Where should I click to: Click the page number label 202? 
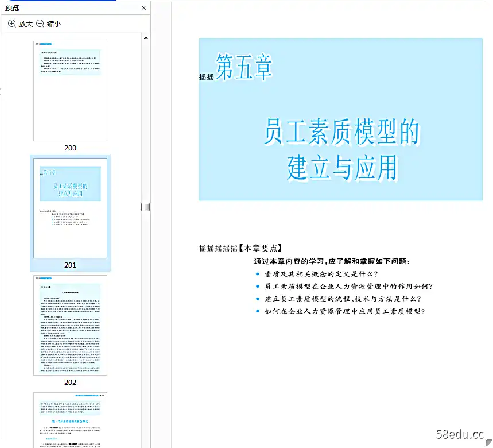[x=71, y=383]
